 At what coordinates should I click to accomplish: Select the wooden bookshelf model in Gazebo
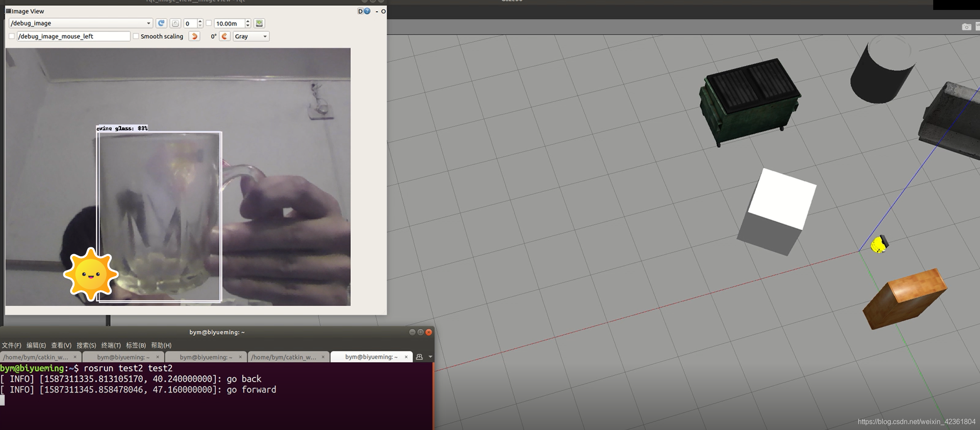click(x=905, y=299)
